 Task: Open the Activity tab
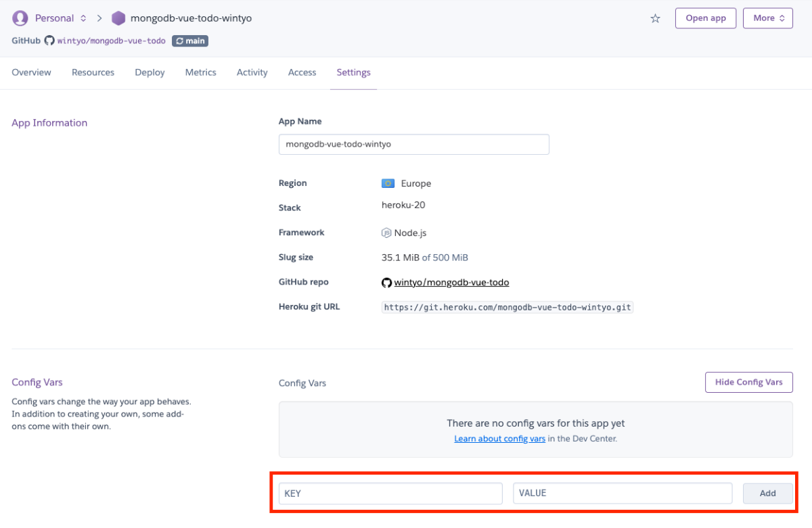pos(252,72)
